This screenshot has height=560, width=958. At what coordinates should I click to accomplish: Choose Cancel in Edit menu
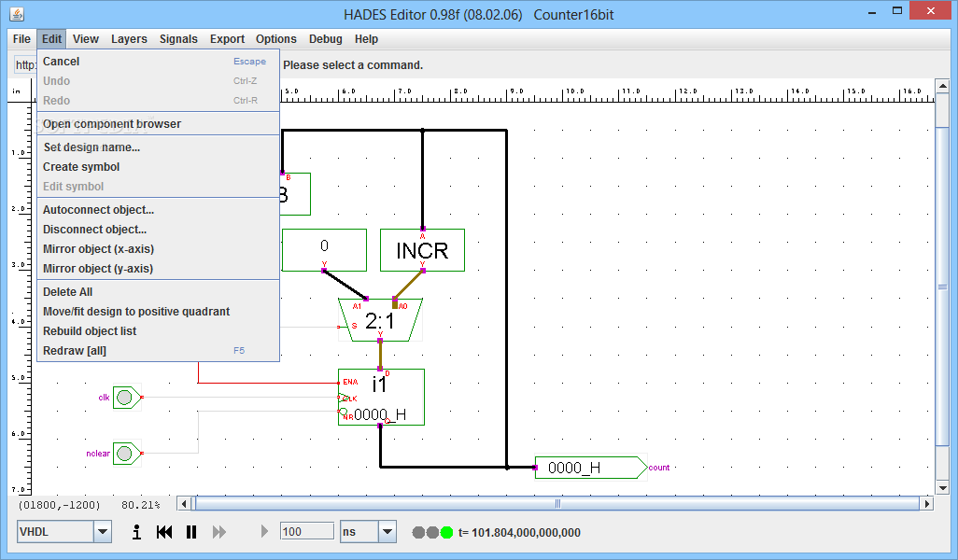pyautogui.click(x=158, y=61)
